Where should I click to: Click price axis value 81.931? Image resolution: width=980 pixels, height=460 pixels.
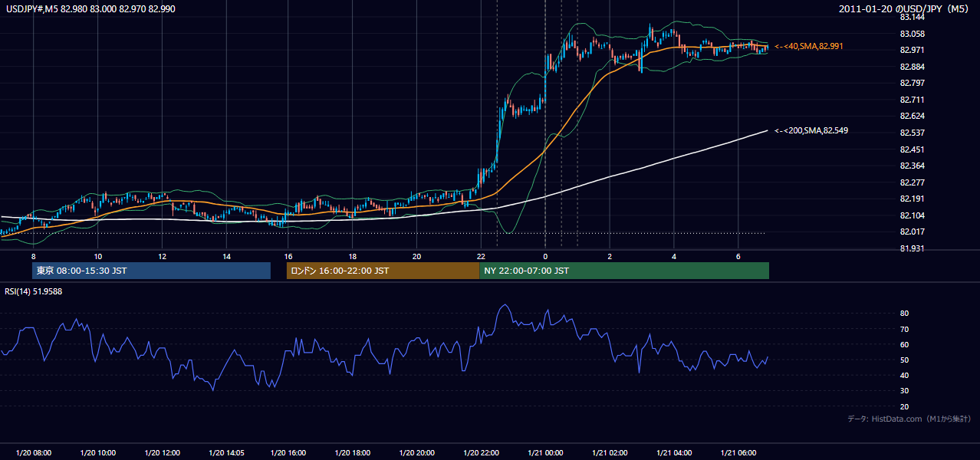[912, 248]
